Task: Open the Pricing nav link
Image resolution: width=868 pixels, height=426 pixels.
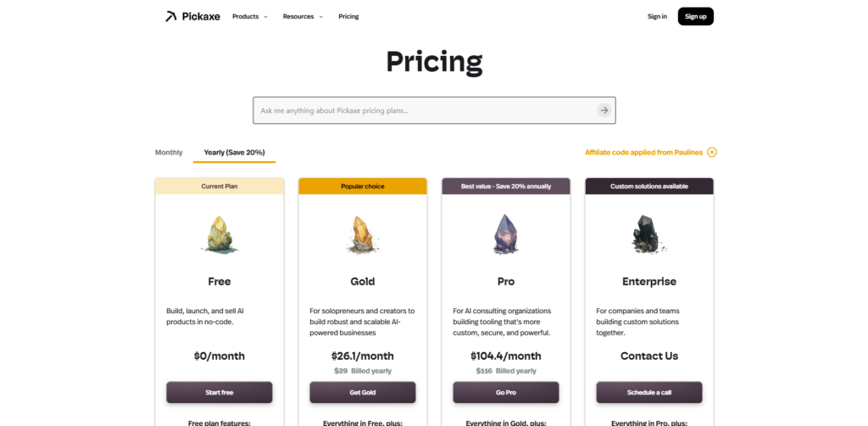Action: point(348,16)
